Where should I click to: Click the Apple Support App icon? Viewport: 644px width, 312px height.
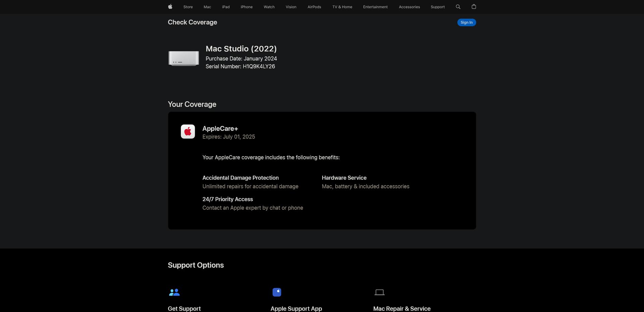277,292
